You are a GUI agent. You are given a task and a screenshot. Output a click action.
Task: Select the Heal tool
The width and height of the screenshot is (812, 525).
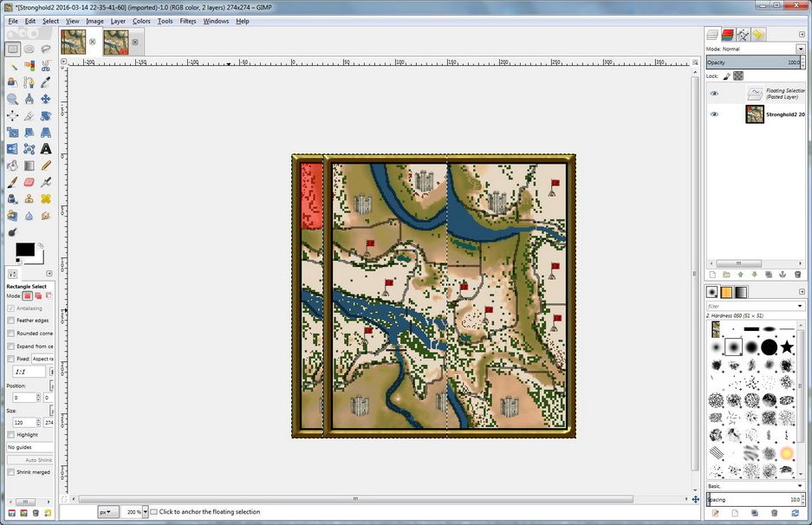pos(46,198)
